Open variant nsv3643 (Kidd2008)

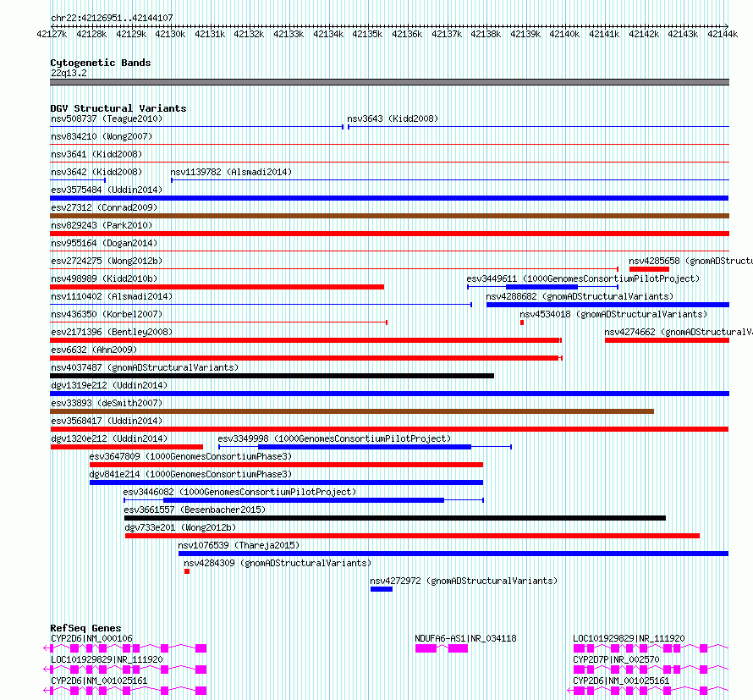pos(393,119)
